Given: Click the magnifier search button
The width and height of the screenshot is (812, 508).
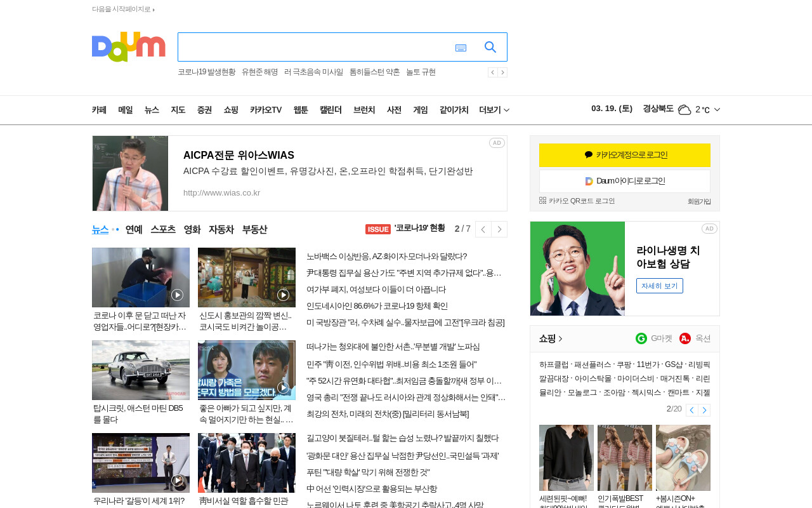Looking at the screenshot, I should coord(490,47).
